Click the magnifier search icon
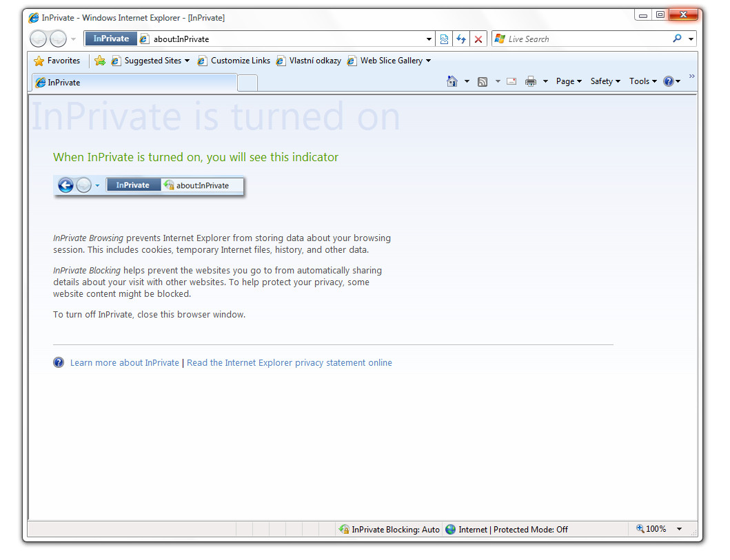This screenshot has height=560, width=730. [678, 39]
